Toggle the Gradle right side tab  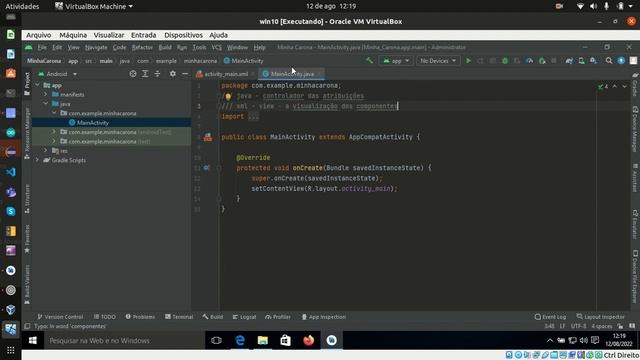[635, 84]
